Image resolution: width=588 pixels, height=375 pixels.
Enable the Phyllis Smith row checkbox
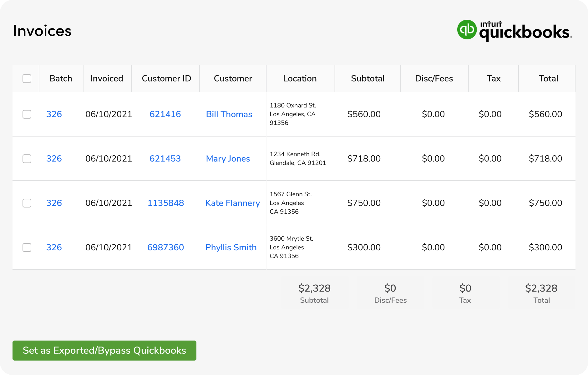click(x=27, y=247)
